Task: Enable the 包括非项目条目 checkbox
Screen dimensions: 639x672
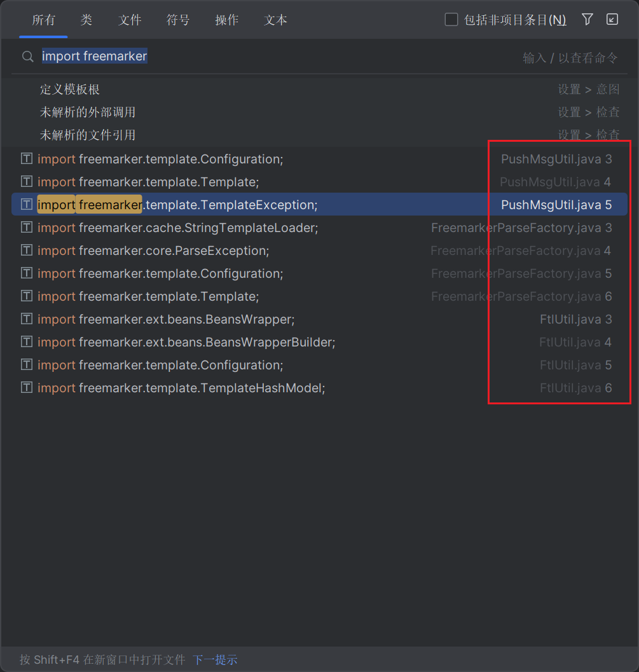Action: [x=451, y=20]
